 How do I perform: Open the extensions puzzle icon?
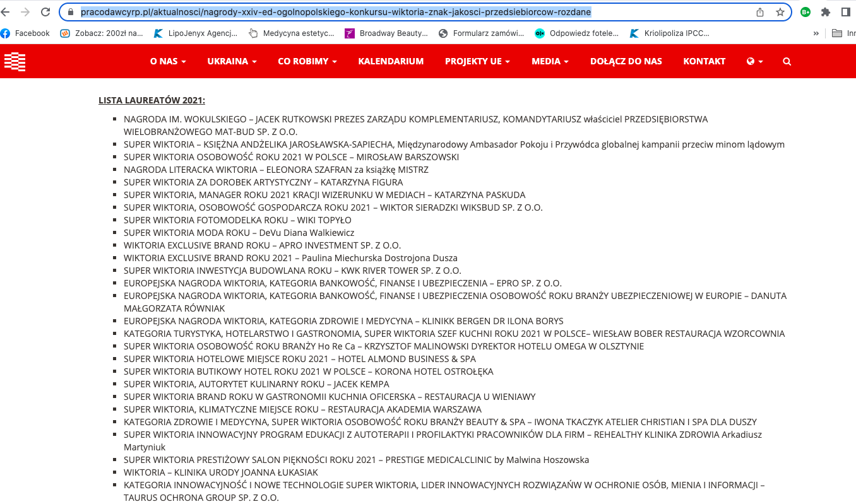pos(825,12)
